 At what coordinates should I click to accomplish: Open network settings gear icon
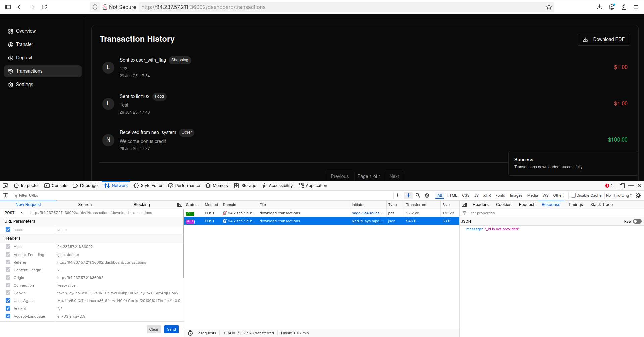click(x=638, y=195)
